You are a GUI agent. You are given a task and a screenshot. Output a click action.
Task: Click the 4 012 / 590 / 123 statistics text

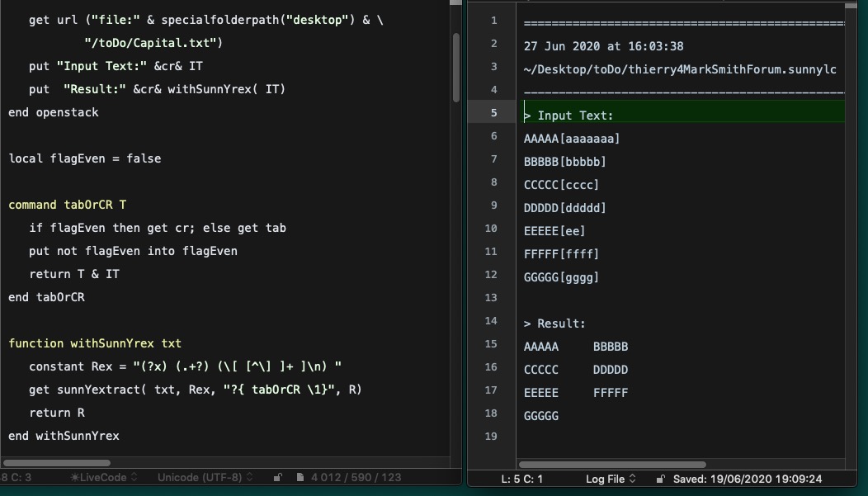356,477
